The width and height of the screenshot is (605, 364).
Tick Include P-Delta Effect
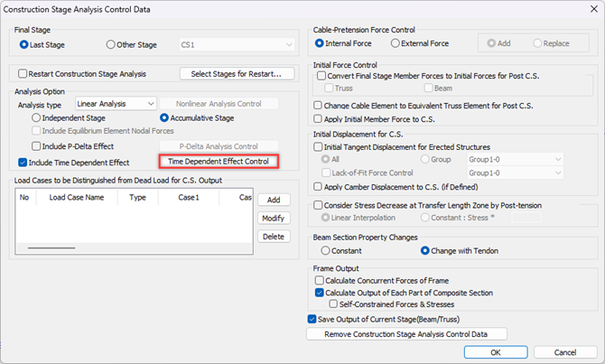pos(36,146)
